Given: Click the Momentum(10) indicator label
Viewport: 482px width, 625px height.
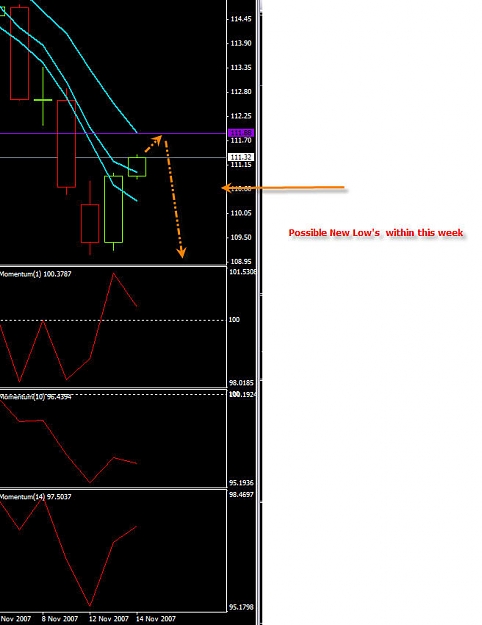Looking at the screenshot, I should [36, 397].
